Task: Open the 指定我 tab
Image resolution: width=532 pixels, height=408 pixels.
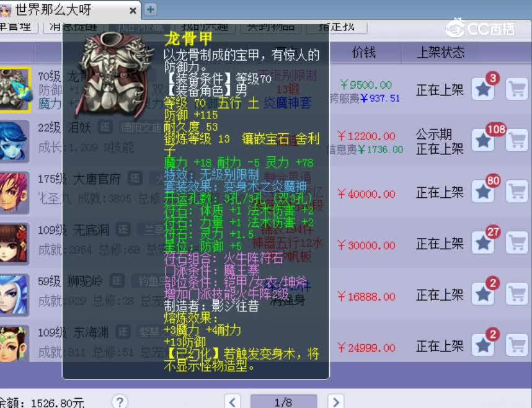Action: coord(337,27)
